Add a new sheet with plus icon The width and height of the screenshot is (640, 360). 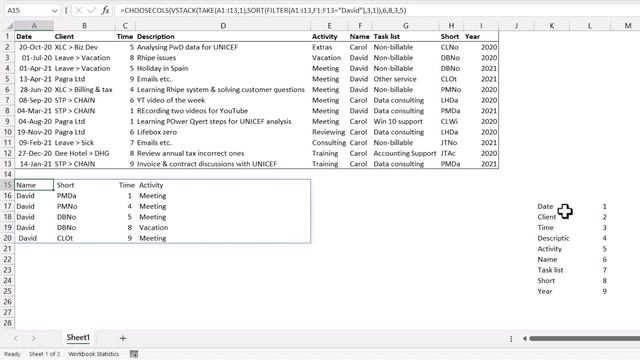(123, 338)
